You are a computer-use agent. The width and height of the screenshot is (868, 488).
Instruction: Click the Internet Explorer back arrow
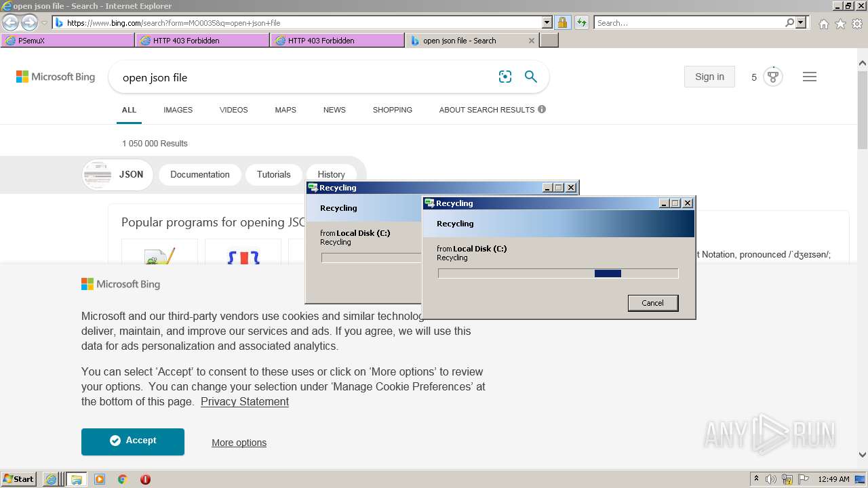point(10,23)
